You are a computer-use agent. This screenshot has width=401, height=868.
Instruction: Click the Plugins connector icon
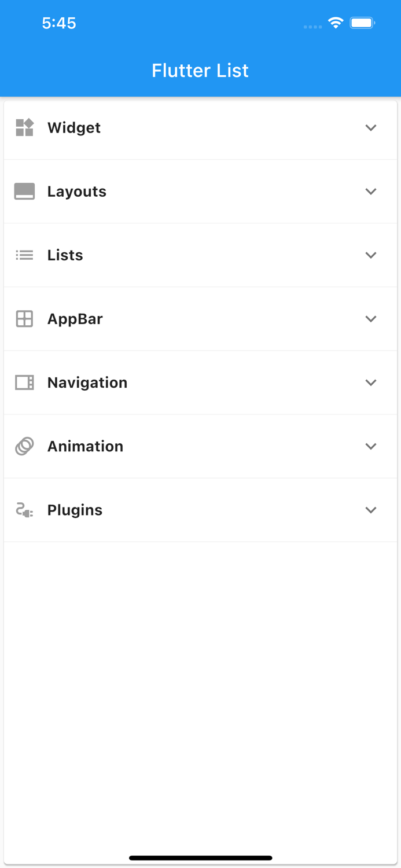24,510
